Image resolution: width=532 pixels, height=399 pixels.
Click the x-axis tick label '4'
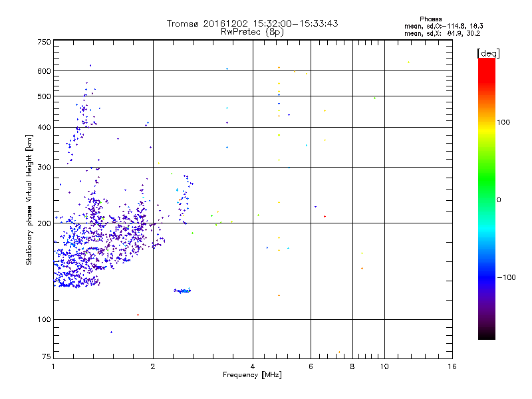[x=253, y=366]
